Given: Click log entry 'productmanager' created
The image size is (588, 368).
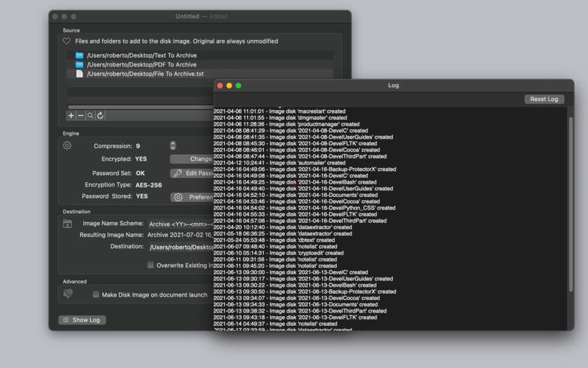Looking at the screenshot, I should point(286,124).
